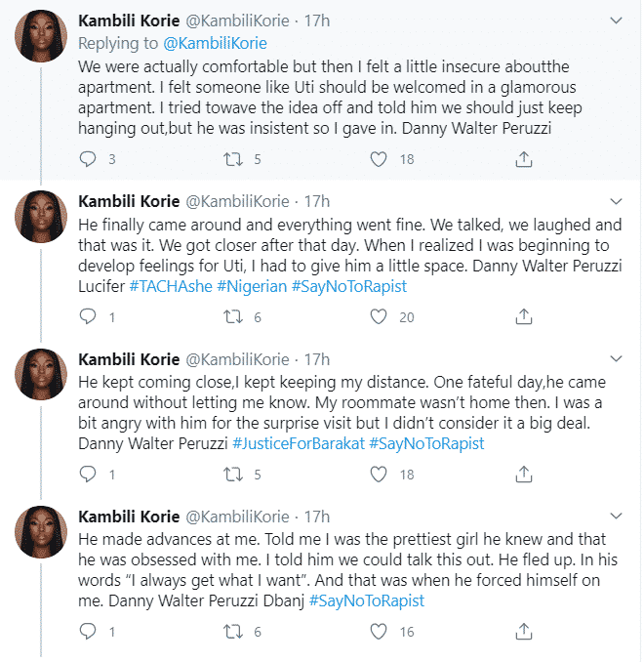Open the first tweet's more options chevron
644x662 pixels.
tap(616, 20)
